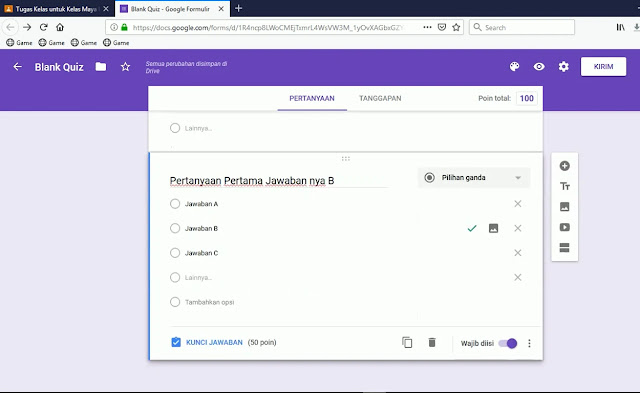Select the Lainnya radio in active question
Image resolution: width=640 pixels, height=393 pixels.
pos(175,278)
